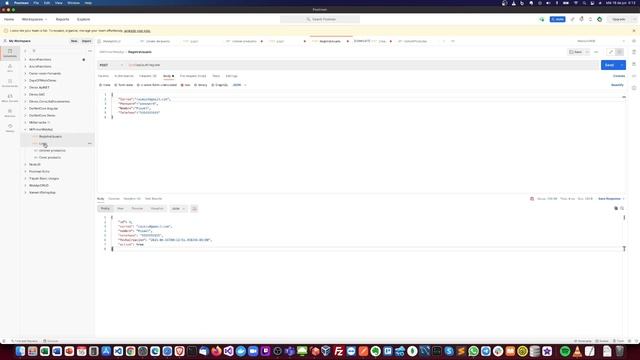640x360 pixels.
Task: Open the response JSON format dropdown
Action: coord(178,209)
